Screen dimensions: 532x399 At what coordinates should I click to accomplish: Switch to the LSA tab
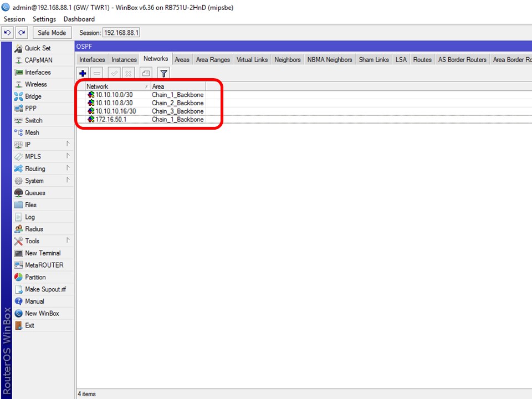(401, 60)
